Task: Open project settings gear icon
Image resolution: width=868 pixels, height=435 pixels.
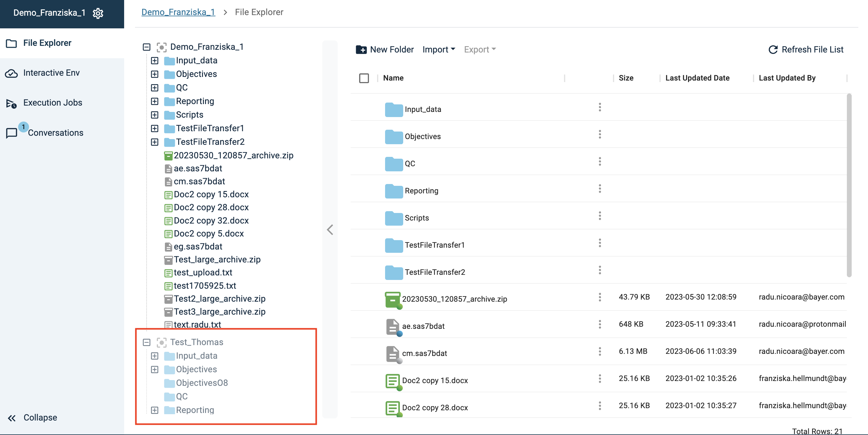Action: pyautogui.click(x=98, y=13)
